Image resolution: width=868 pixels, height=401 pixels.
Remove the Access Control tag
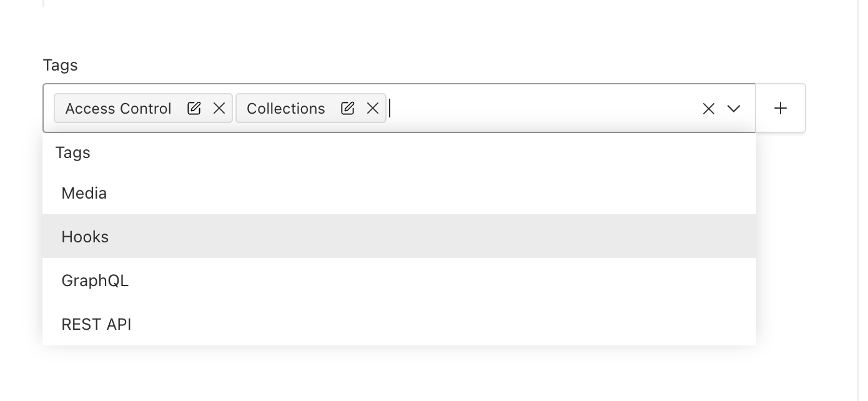pyautogui.click(x=219, y=109)
